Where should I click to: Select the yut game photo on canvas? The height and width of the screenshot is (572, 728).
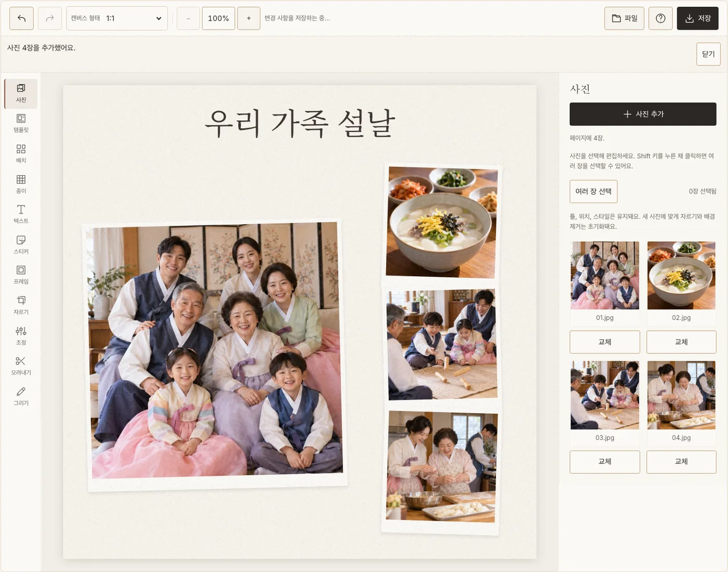coord(442,345)
